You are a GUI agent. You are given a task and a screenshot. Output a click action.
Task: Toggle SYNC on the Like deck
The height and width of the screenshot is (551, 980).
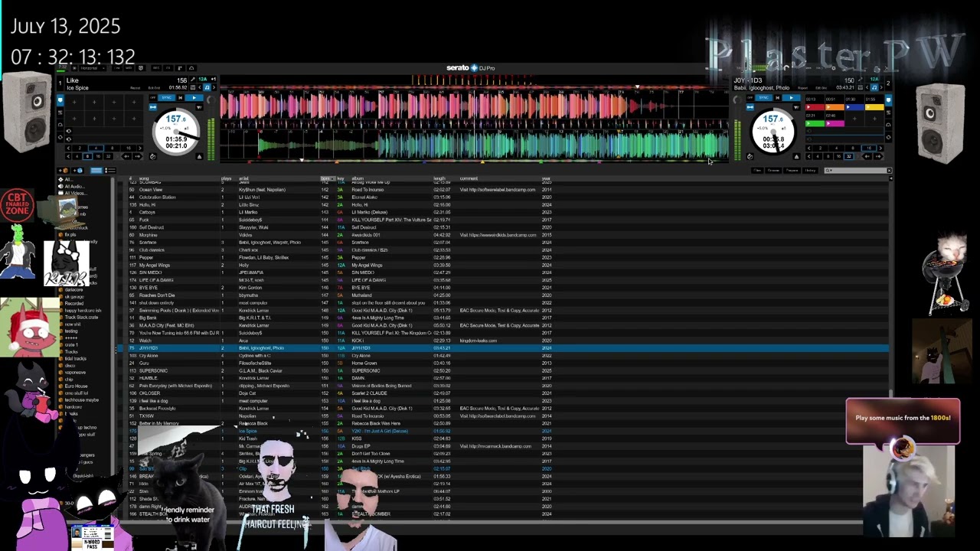tap(166, 98)
